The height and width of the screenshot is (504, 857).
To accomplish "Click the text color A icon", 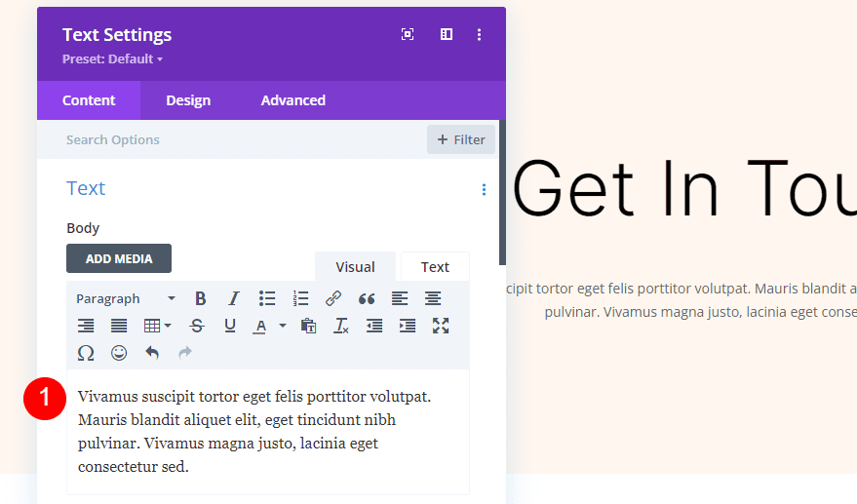I will (x=260, y=327).
